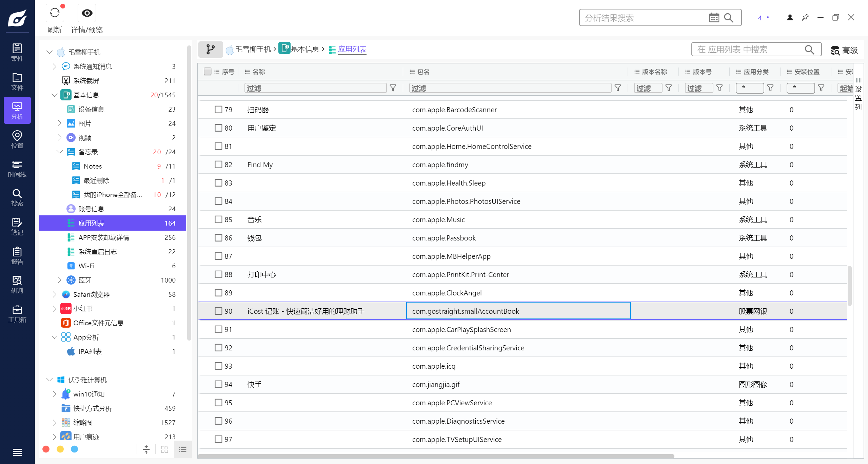Click the filter funnel icon for the 包名 column
Screen dimensions: 868x464
[618, 88]
